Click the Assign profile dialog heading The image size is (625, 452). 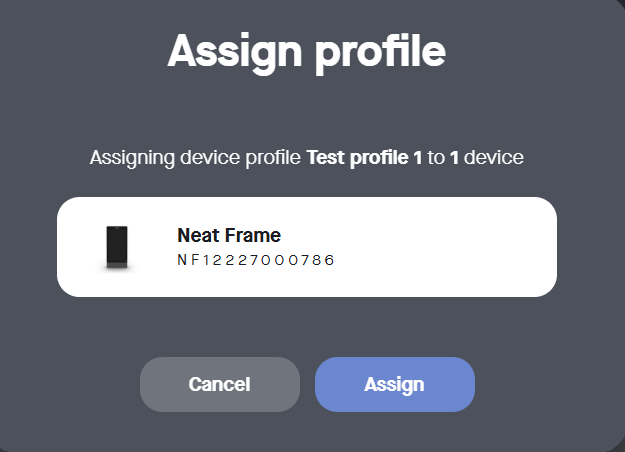click(x=306, y=51)
